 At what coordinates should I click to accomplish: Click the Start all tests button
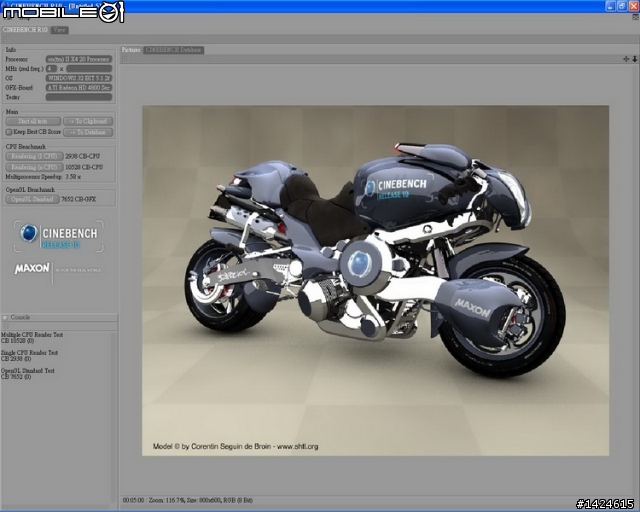[33, 121]
